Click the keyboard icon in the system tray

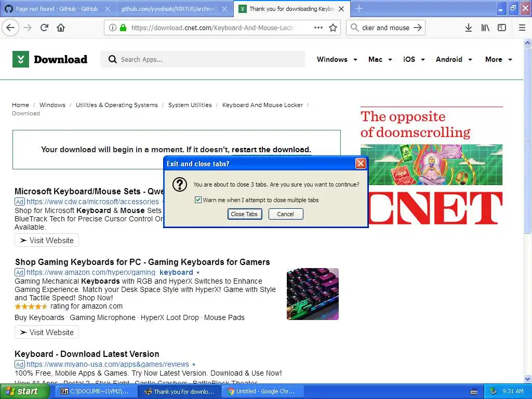click(474, 392)
